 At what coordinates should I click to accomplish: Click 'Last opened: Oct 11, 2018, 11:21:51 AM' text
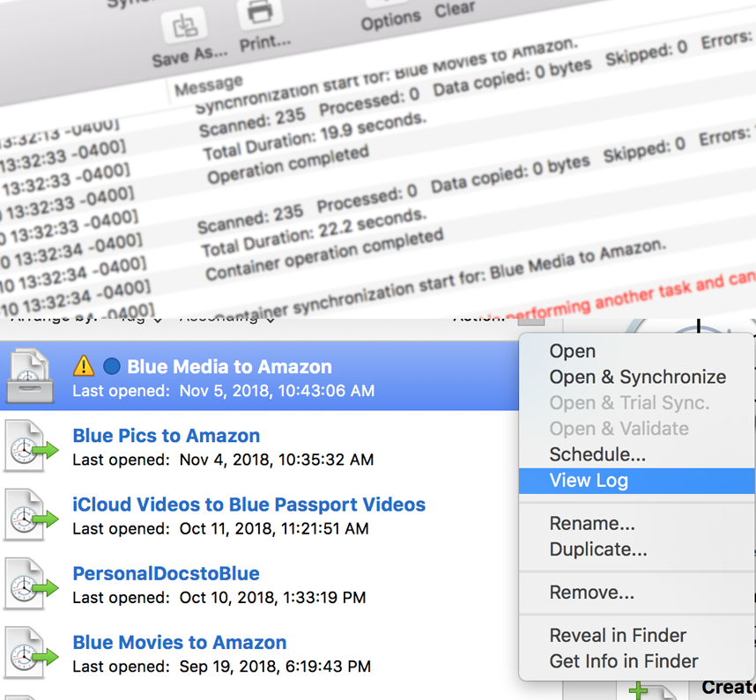[x=220, y=528]
